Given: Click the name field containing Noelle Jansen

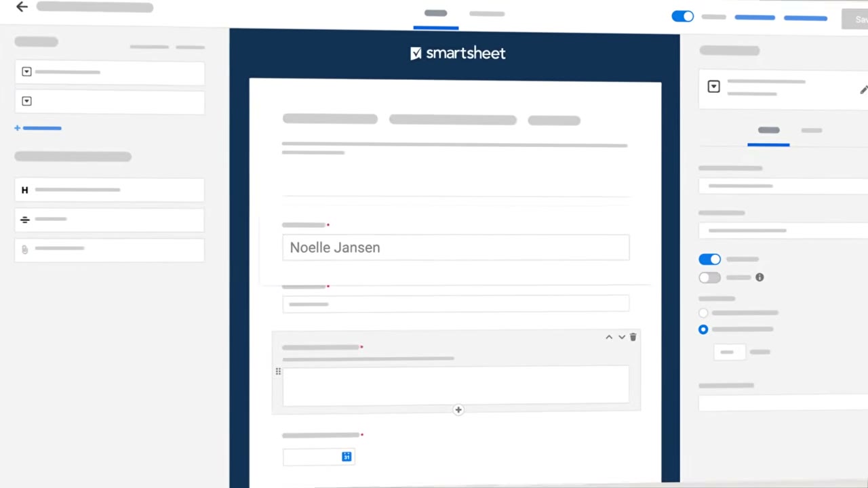Looking at the screenshot, I should (x=456, y=247).
